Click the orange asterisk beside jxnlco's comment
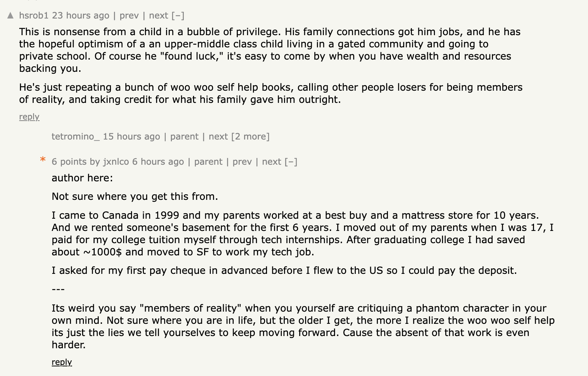588x376 pixels. [x=43, y=160]
